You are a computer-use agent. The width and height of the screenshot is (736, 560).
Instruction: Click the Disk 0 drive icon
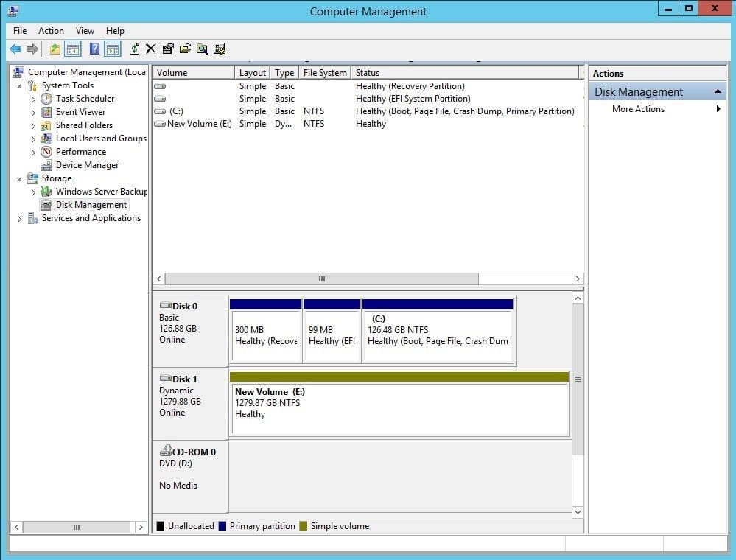click(x=165, y=305)
